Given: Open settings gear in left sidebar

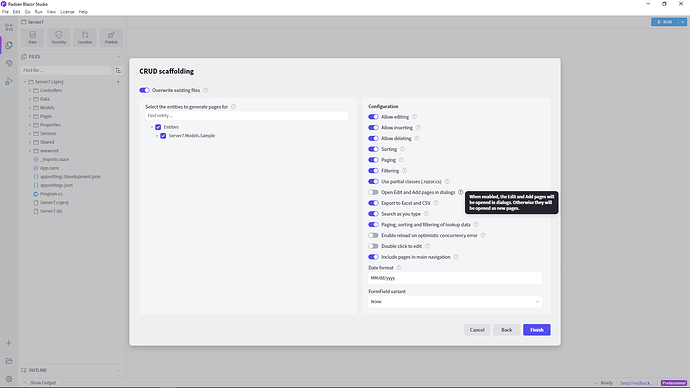Looking at the screenshot, I should pos(9,379).
